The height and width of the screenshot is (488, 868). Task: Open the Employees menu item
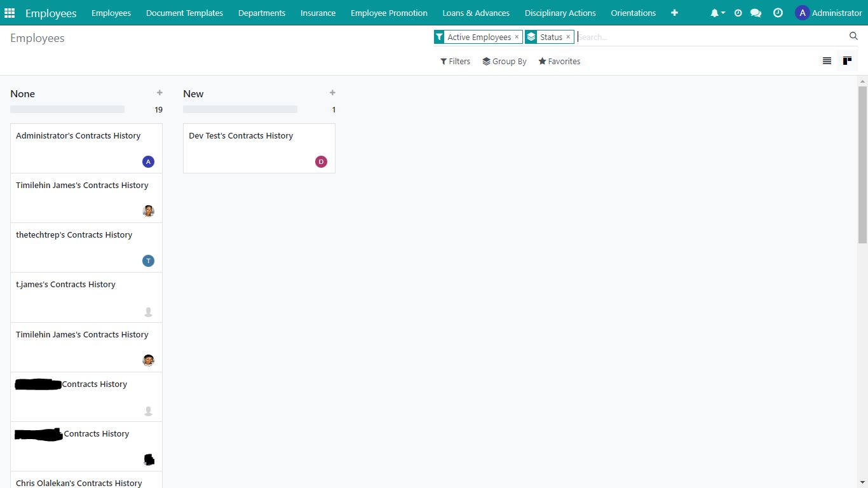click(111, 13)
